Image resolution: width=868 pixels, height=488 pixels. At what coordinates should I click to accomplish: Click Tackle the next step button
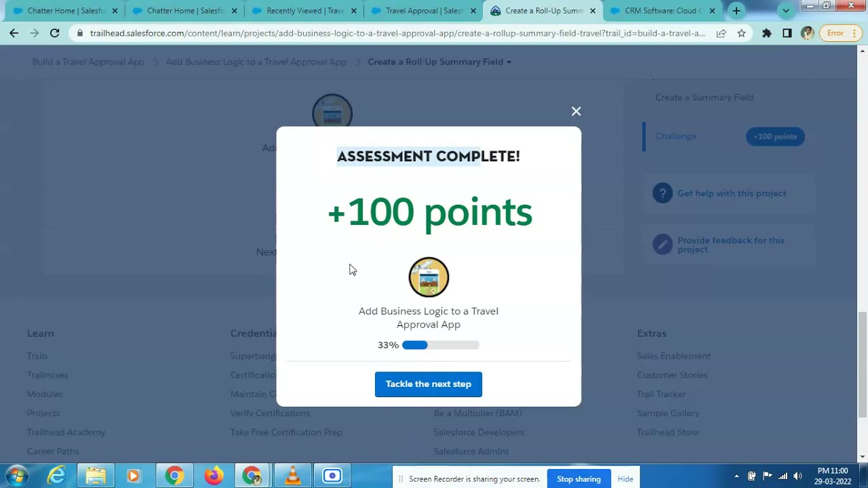428,384
